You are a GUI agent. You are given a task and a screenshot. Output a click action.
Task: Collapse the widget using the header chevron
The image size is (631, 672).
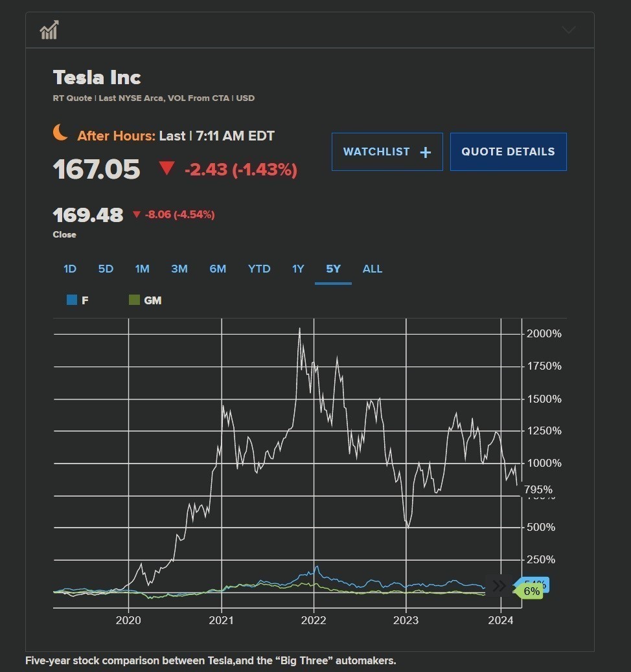(x=568, y=30)
